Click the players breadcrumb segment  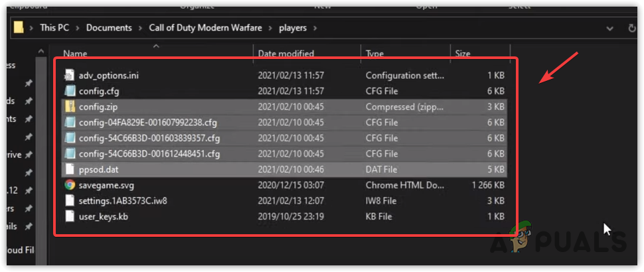tap(293, 28)
